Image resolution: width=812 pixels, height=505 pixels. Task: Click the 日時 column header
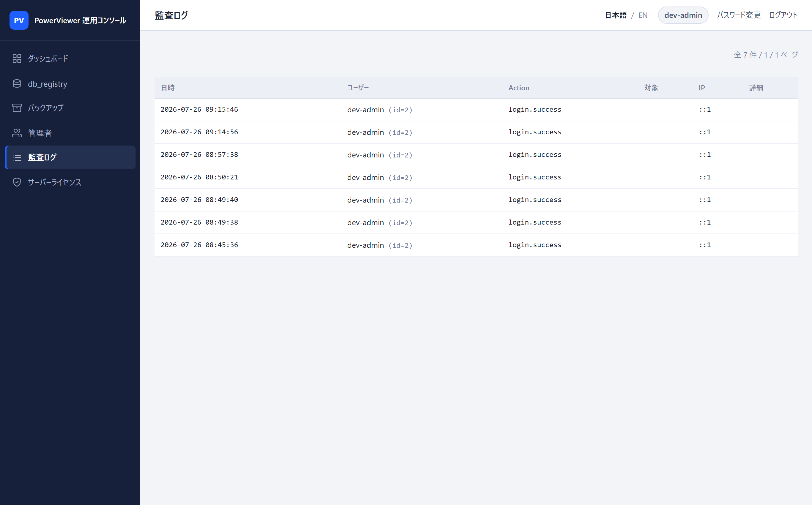[x=168, y=88]
